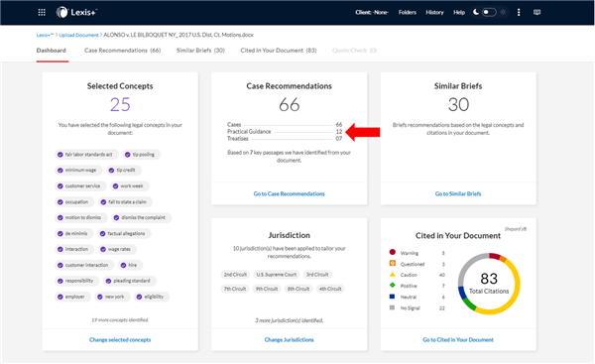Click 'Go to Case Recommendations' link
The image size is (595, 364).
tap(290, 194)
